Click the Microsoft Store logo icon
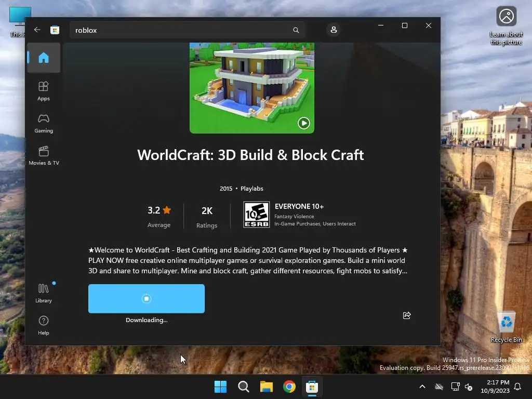This screenshot has width=532, height=399. (x=55, y=30)
